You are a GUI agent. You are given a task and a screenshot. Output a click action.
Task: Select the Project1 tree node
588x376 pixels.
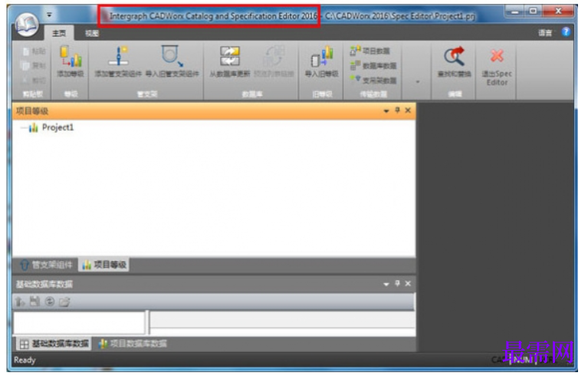[57, 127]
